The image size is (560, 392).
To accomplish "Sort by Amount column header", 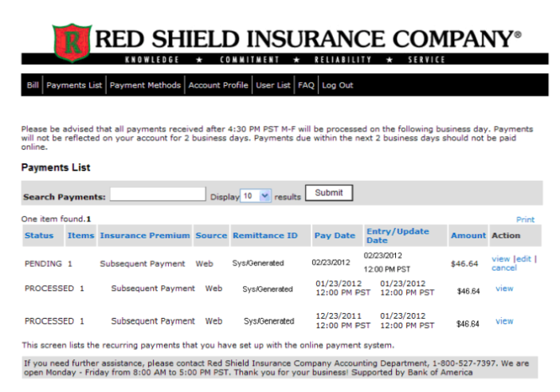I will click(468, 236).
